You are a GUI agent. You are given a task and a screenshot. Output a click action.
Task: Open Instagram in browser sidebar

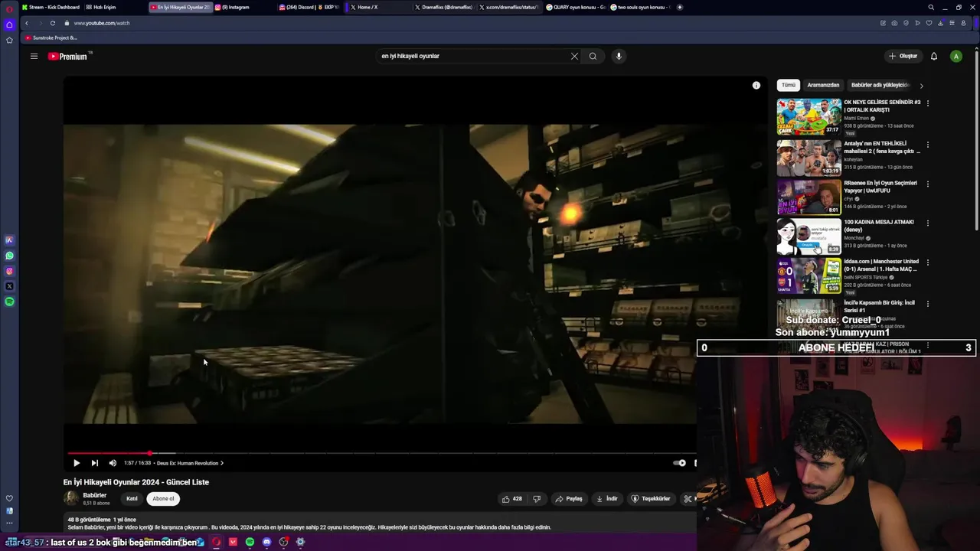coord(9,271)
